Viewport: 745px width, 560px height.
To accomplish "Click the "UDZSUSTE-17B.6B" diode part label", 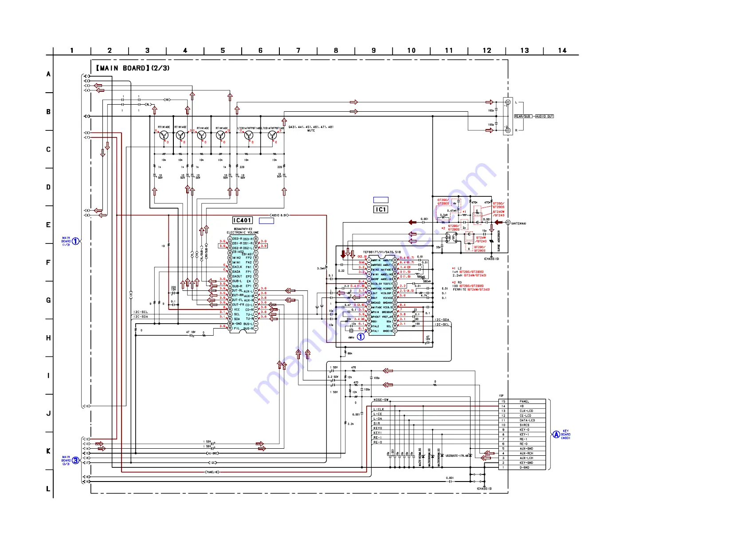I will 457,456.
